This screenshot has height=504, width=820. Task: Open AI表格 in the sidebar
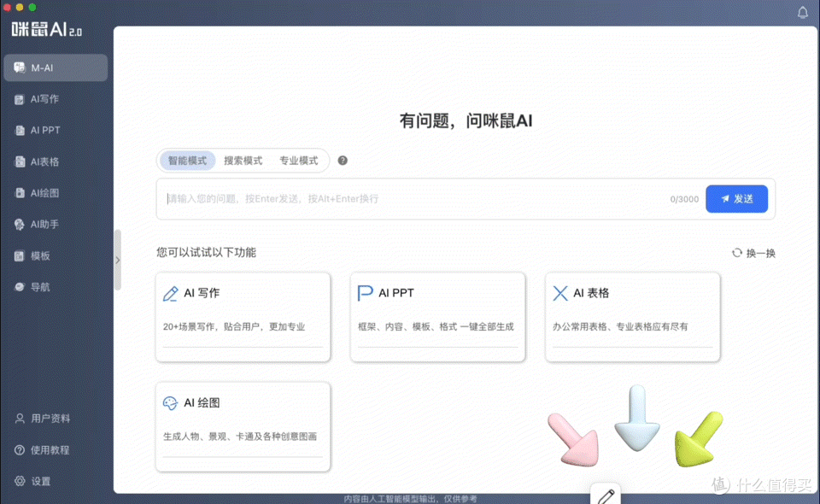56,161
